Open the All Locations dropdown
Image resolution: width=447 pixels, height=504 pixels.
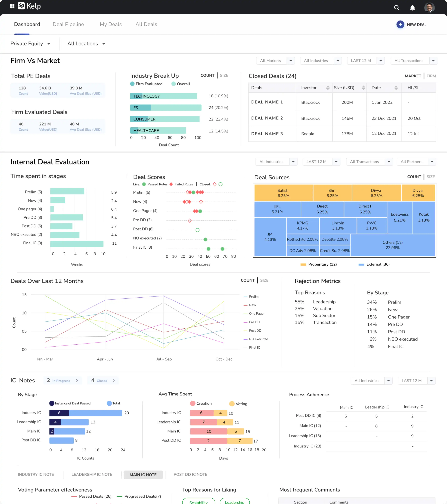click(x=86, y=44)
